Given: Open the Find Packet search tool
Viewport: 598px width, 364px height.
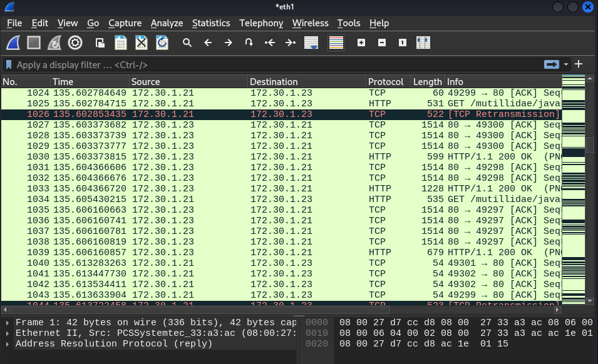Looking at the screenshot, I should click(188, 43).
